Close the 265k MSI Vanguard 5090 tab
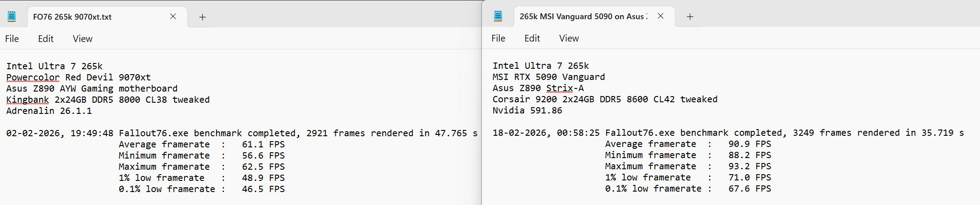 coord(661,16)
